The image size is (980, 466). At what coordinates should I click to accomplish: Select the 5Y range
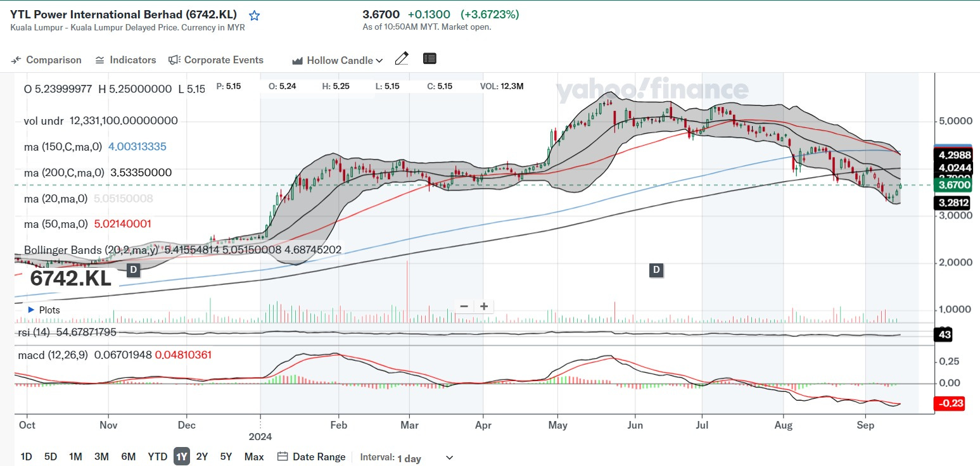tap(226, 457)
